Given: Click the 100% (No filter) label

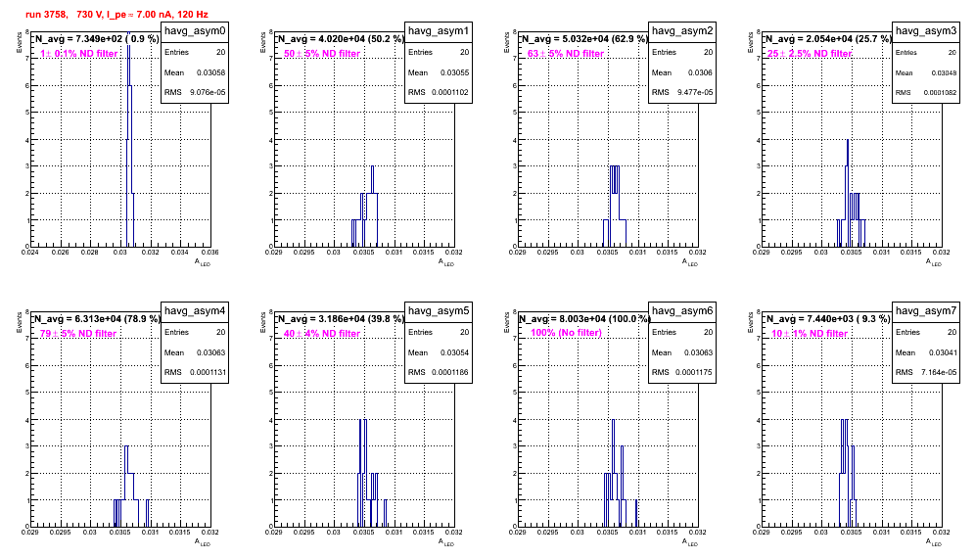Looking at the screenshot, I should click(x=567, y=333).
